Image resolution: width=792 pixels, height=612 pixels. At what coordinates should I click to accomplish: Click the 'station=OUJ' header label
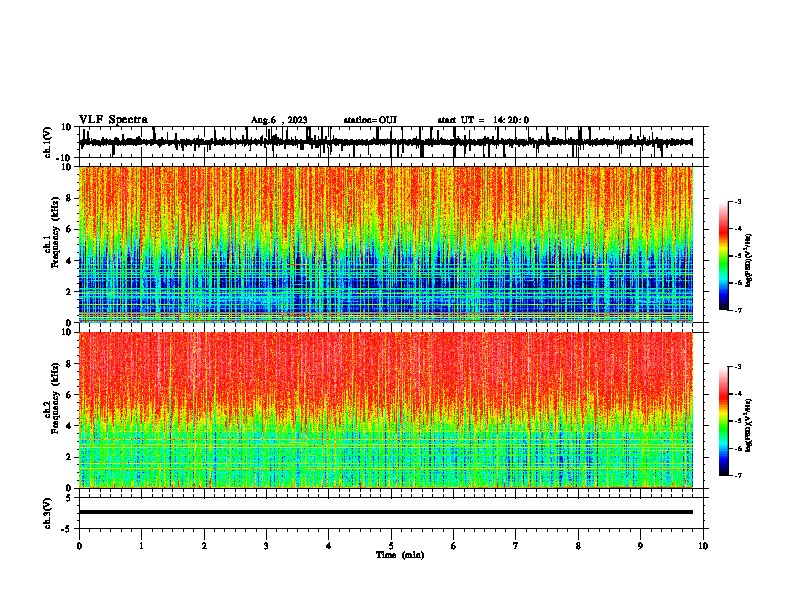pos(370,120)
